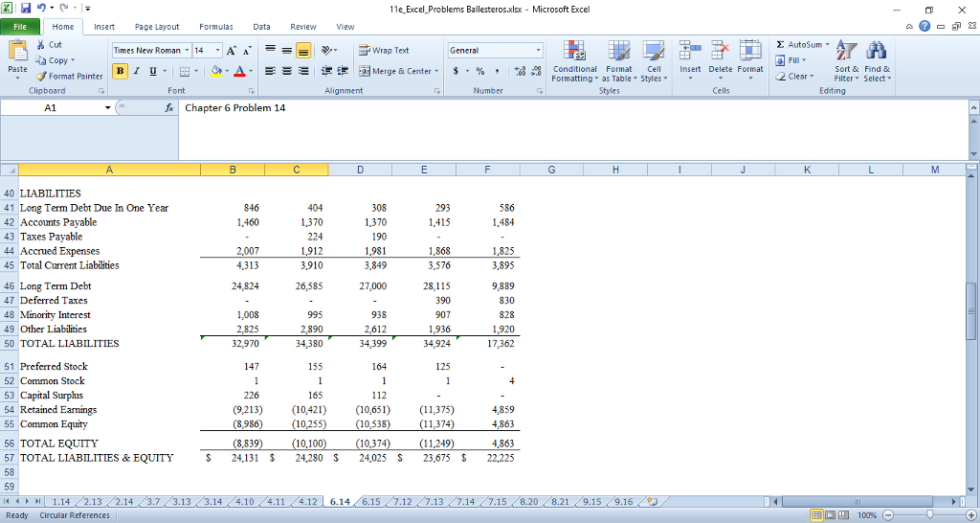The width and height of the screenshot is (980, 523).
Task: Open Conditional Formatting menu
Action: 574,60
